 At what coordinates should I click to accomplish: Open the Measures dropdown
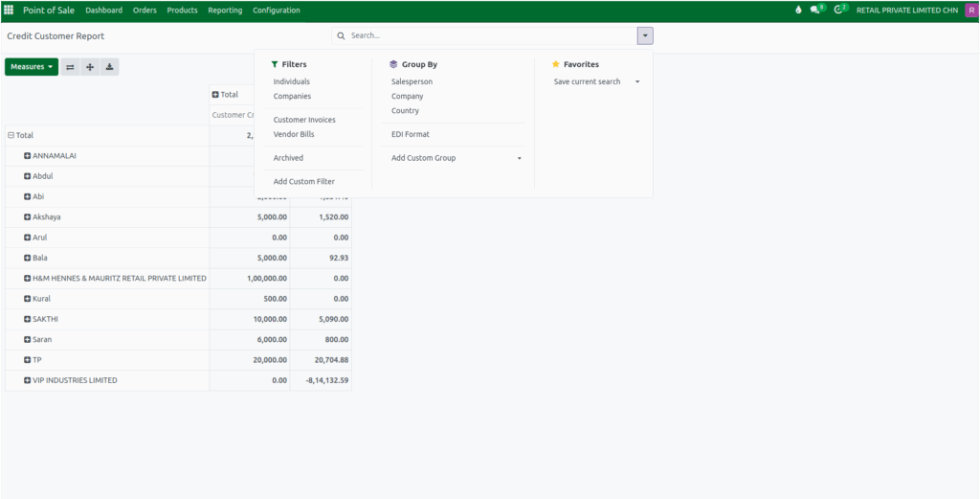[32, 67]
